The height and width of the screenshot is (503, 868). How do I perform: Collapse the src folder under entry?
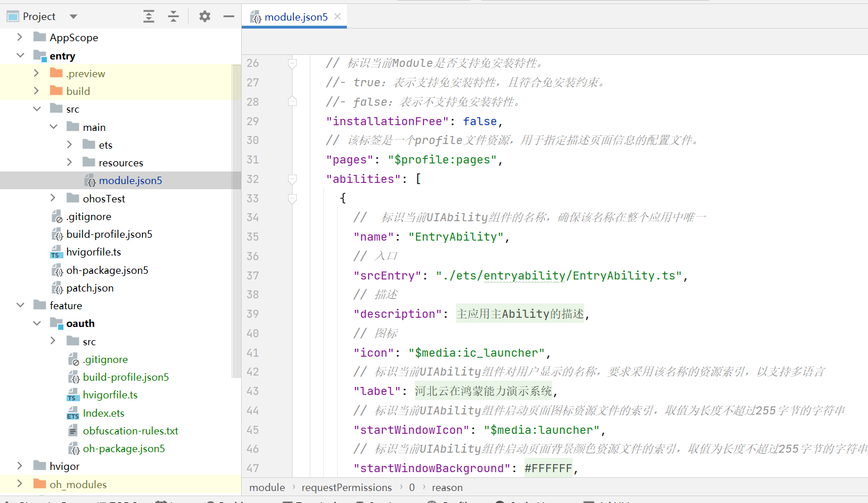pos(37,109)
